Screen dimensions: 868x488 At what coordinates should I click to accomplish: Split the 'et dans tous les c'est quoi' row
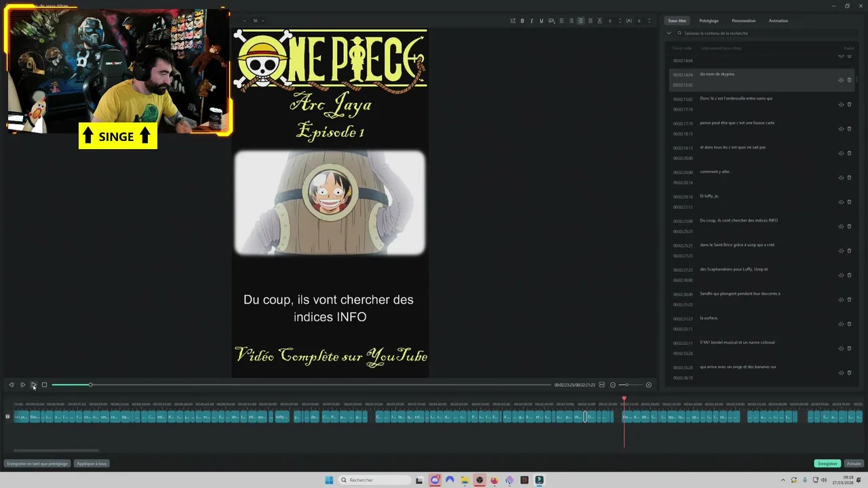(841, 153)
